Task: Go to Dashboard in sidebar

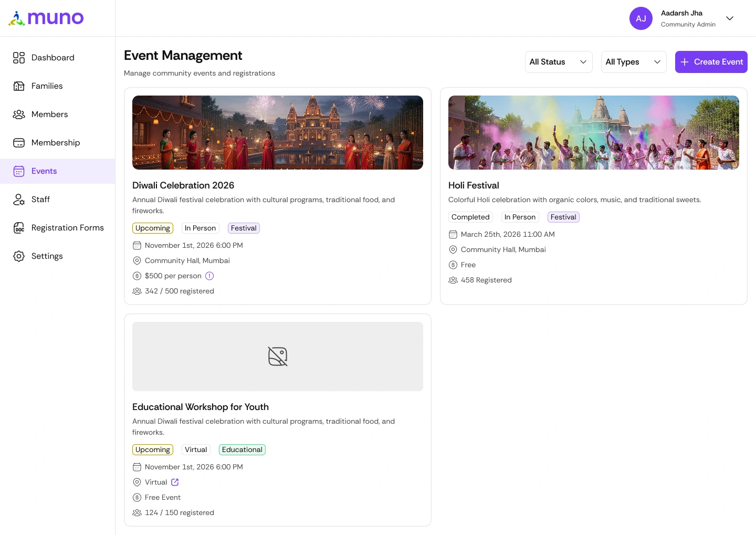Action: pyautogui.click(x=58, y=58)
